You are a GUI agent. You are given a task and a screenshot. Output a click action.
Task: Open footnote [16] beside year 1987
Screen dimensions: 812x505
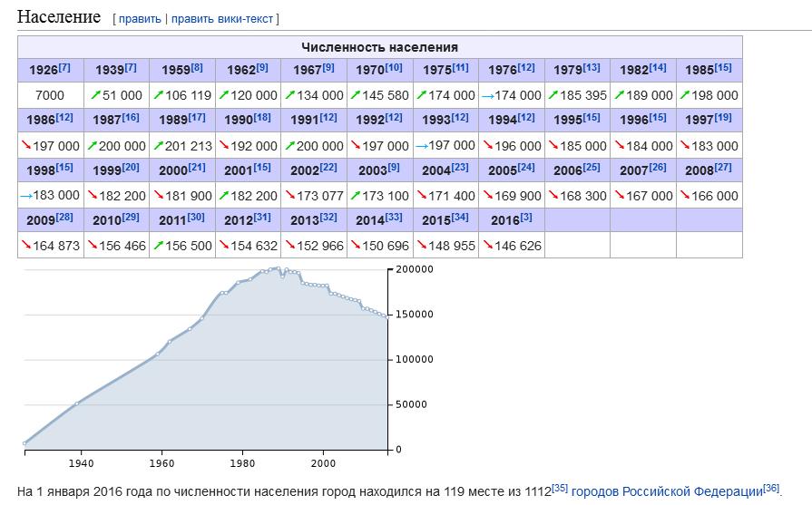click(x=131, y=117)
